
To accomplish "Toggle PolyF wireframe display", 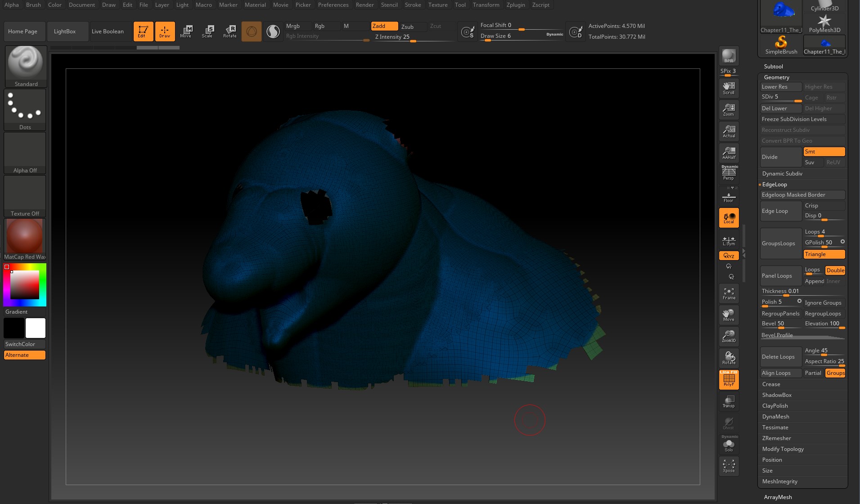I will pos(729,380).
